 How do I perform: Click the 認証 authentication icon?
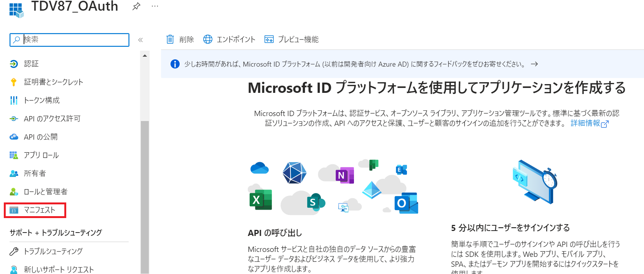(x=14, y=64)
